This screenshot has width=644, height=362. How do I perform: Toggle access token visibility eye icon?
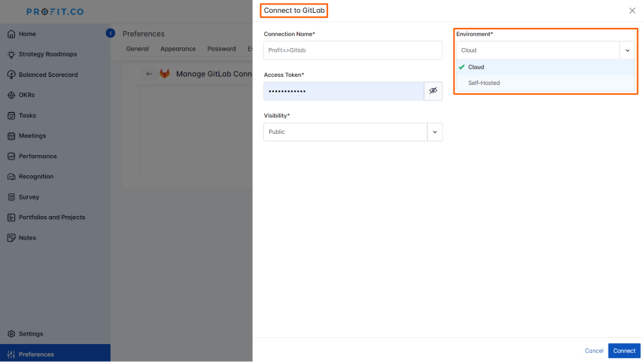[x=433, y=91]
